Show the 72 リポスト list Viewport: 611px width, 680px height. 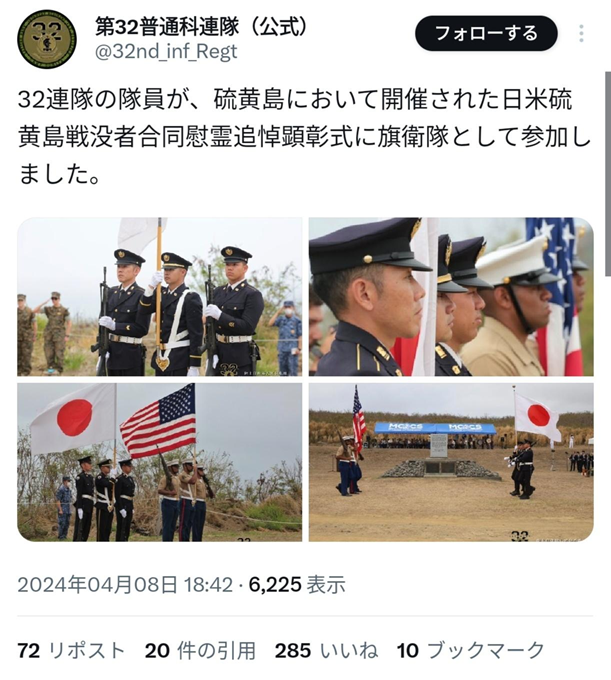coord(72,651)
